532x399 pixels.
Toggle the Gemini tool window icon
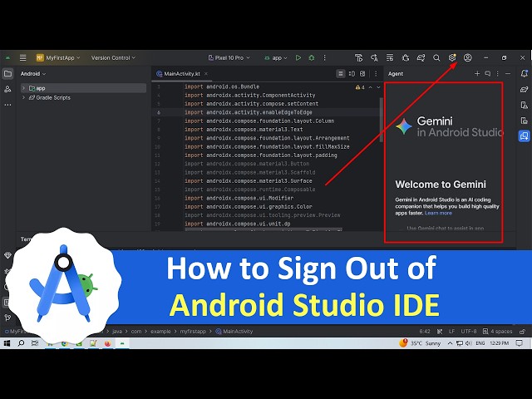524,136
